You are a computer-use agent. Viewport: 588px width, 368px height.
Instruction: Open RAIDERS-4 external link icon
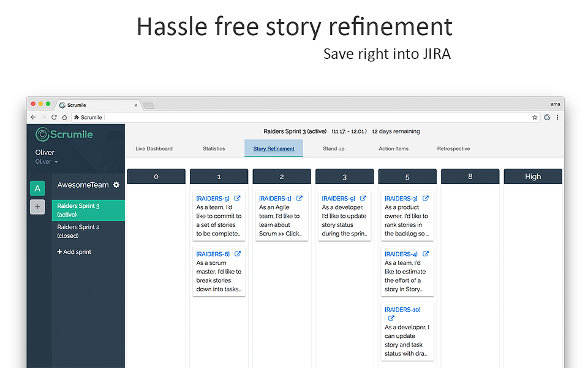coord(426,254)
